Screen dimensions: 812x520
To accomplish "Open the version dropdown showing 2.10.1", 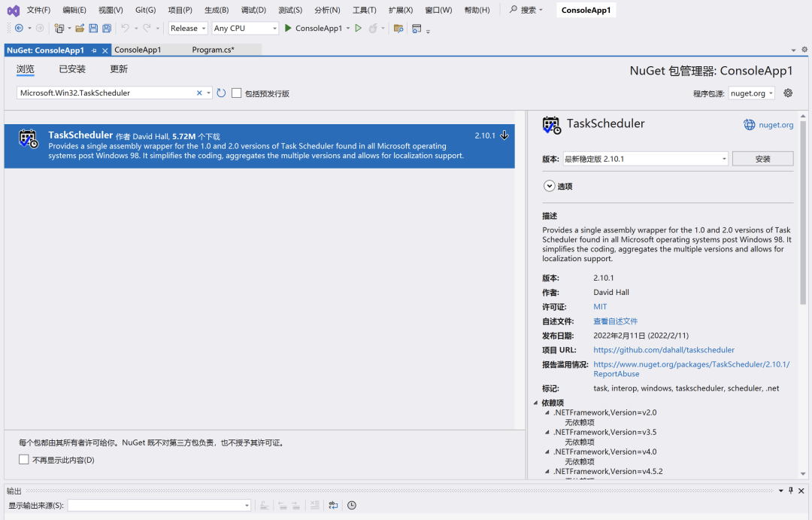I will point(645,159).
